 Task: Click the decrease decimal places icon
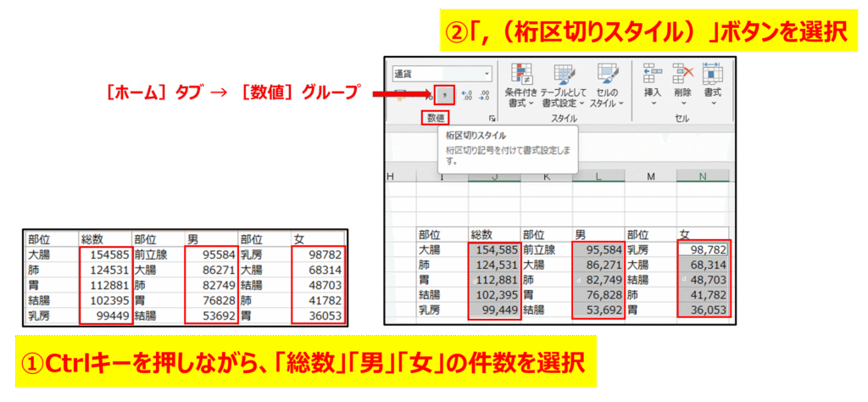(485, 94)
